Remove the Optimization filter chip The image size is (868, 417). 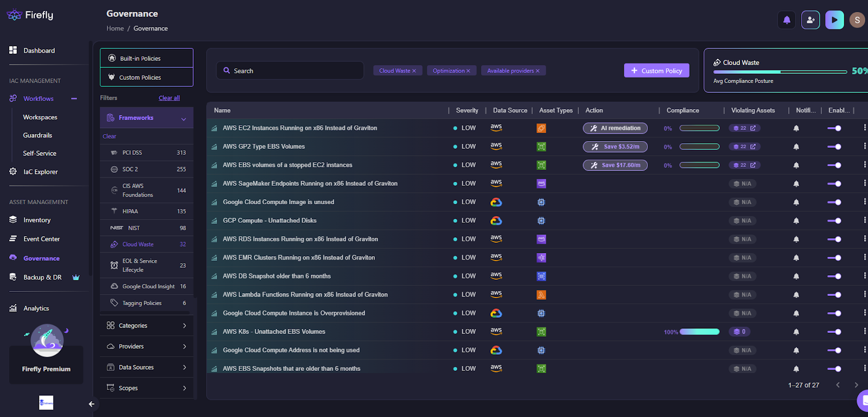pyautogui.click(x=468, y=71)
